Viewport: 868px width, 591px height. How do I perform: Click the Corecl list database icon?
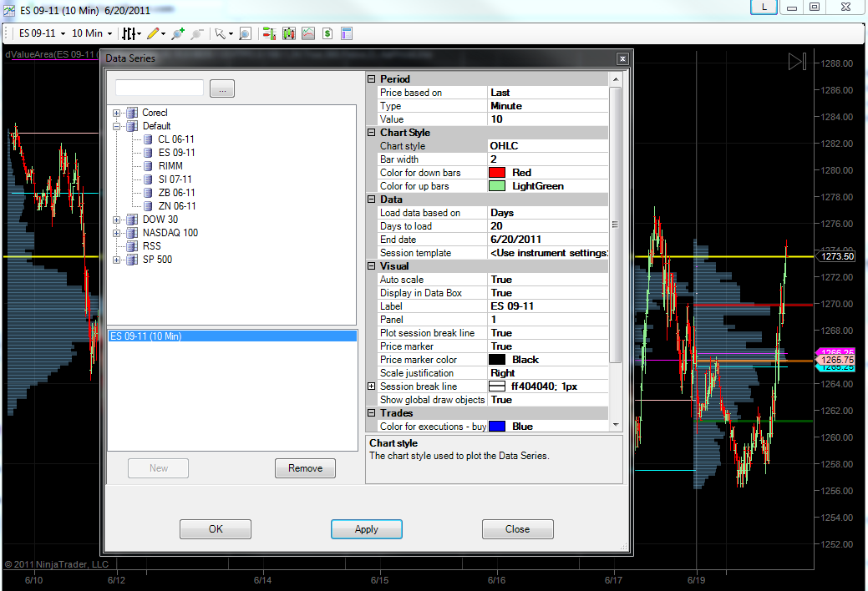coord(132,113)
